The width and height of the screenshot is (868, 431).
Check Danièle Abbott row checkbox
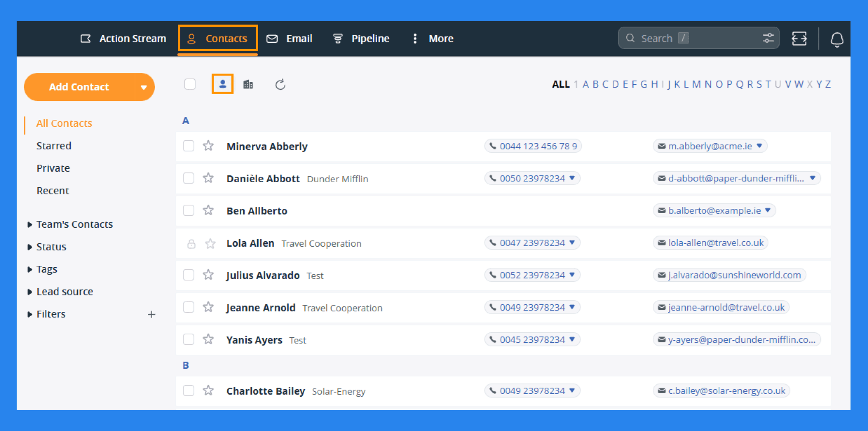click(x=189, y=178)
